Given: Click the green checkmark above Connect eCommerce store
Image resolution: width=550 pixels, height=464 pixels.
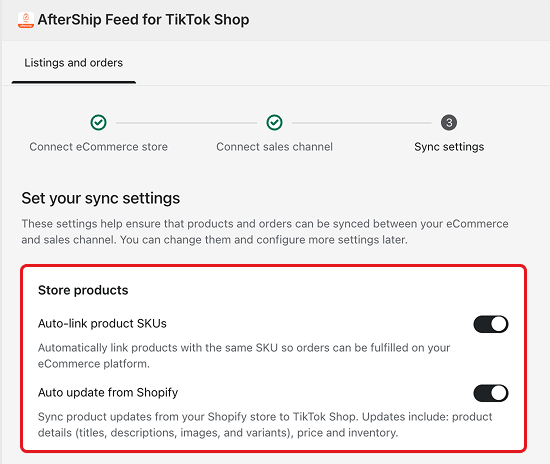Looking at the screenshot, I should coord(99,123).
